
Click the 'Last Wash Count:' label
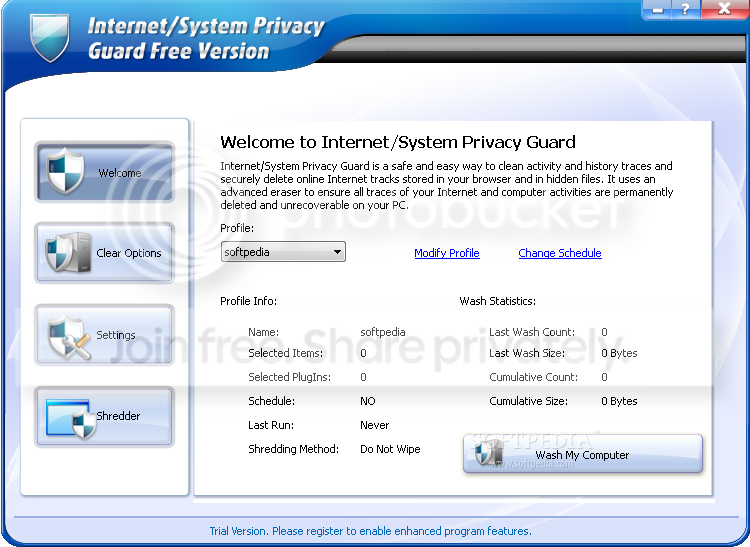pyautogui.click(x=532, y=332)
